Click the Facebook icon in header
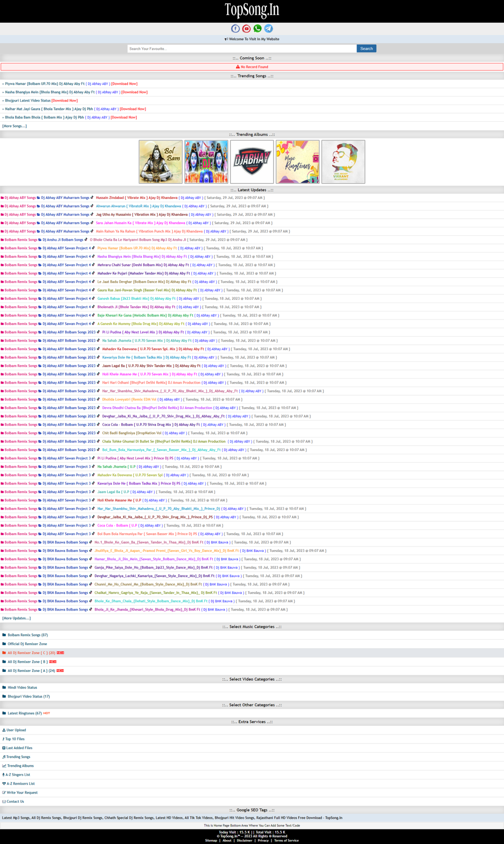The height and width of the screenshot is (844, 504). click(x=235, y=29)
